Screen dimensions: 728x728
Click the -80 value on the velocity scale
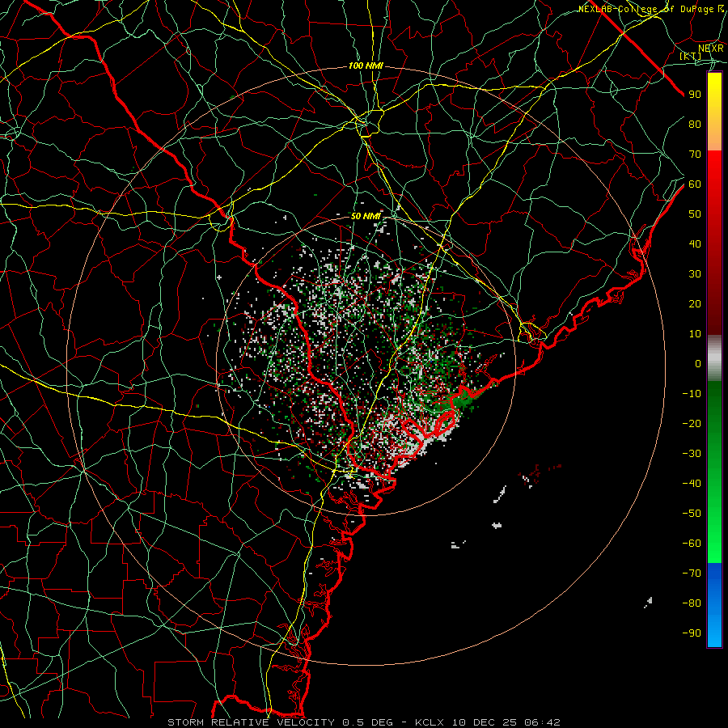point(692,603)
